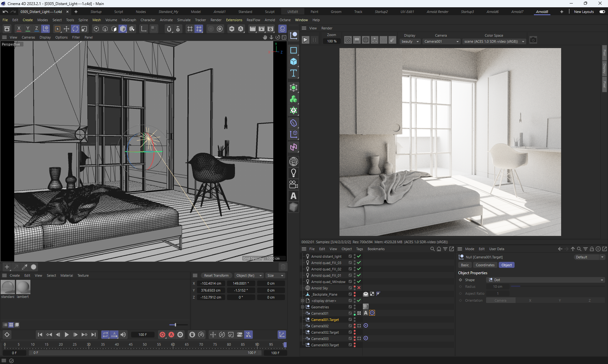This screenshot has width=608, height=364.
Task: Expand the Geometries tree item
Action: 302,307
